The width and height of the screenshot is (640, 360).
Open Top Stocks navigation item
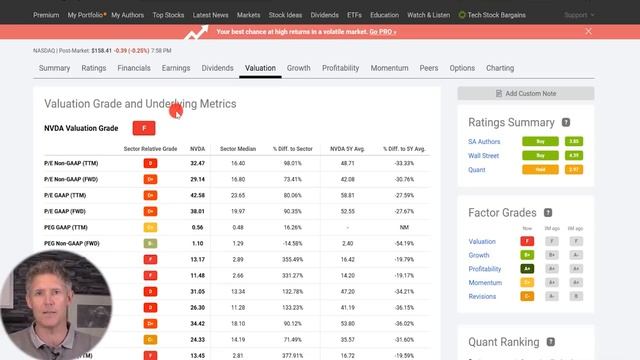point(168,15)
